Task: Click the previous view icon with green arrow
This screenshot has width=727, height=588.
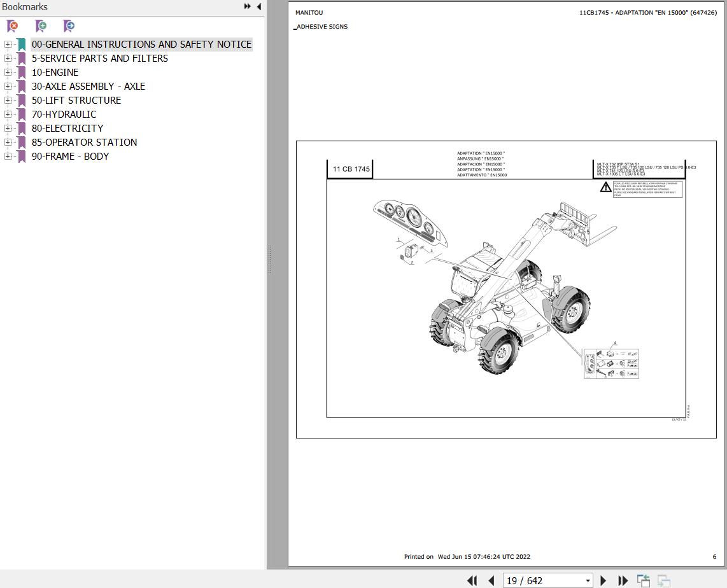Action: (643, 580)
